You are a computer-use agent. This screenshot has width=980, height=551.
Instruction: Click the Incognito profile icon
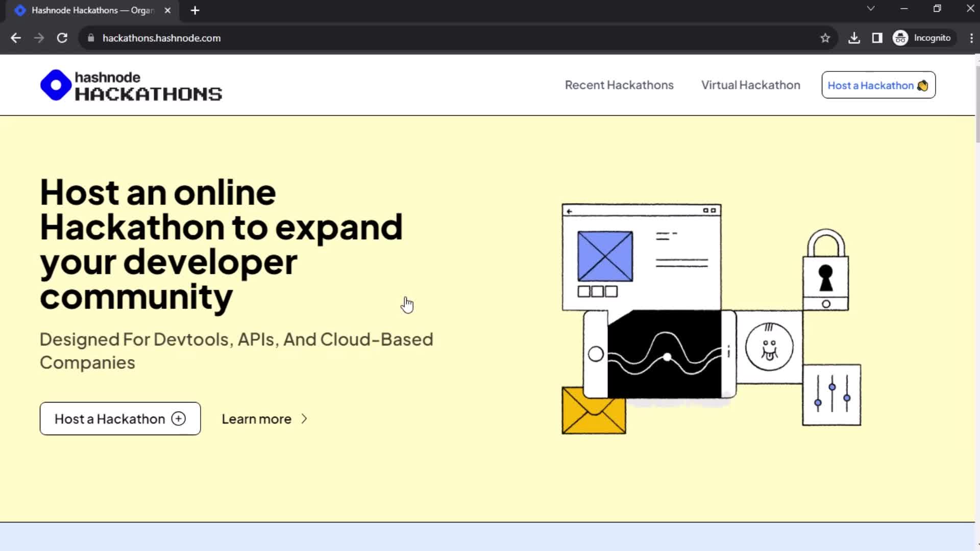tap(900, 38)
